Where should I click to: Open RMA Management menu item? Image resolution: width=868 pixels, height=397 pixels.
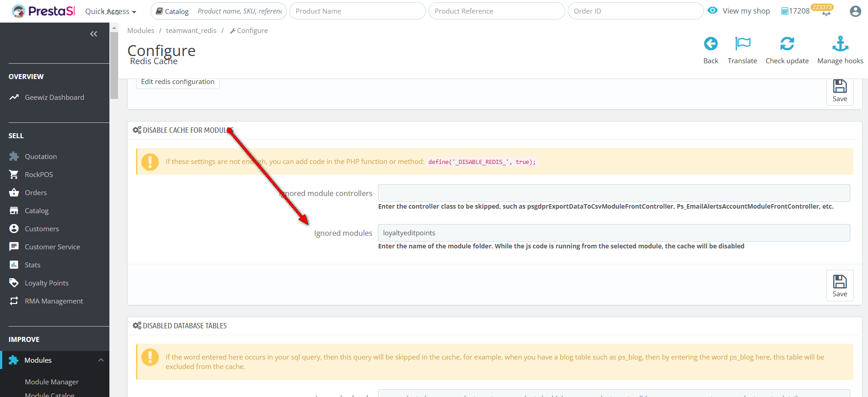click(x=54, y=301)
